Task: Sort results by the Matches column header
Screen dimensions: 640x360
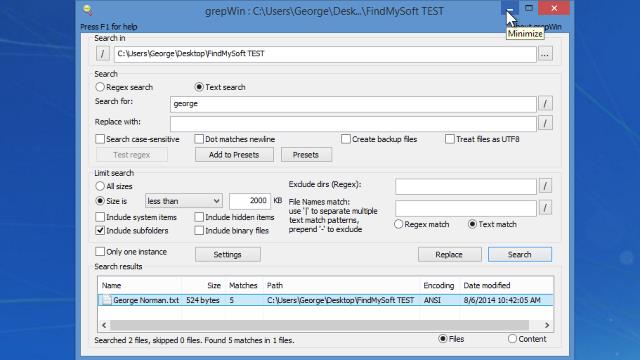Action: pyautogui.click(x=243, y=285)
